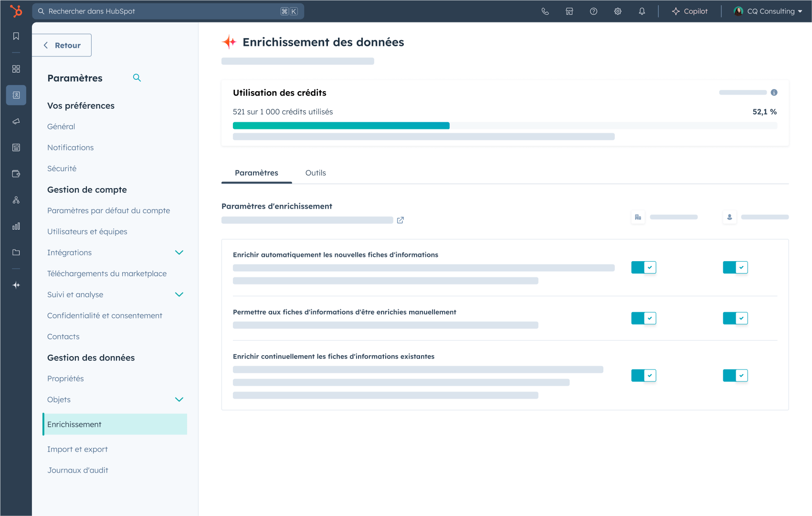The width and height of the screenshot is (812, 516).
Task: Expand the Intégrations section
Action: tap(179, 253)
